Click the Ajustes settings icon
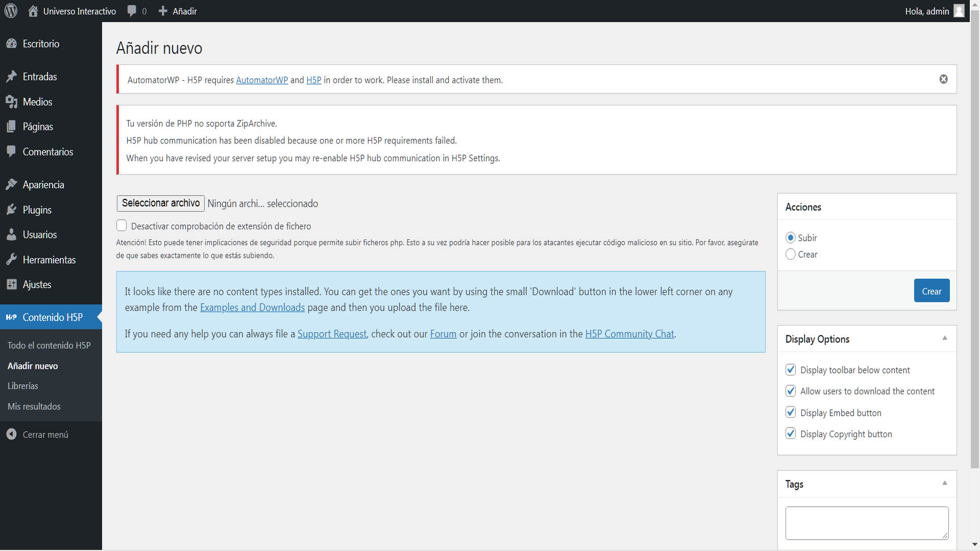The width and height of the screenshot is (980, 551). pos(11,285)
